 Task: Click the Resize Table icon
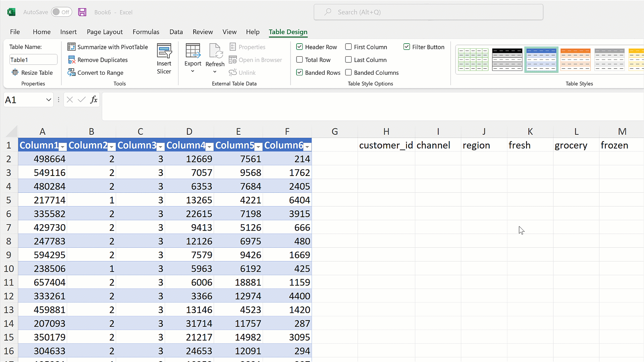click(15, 72)
